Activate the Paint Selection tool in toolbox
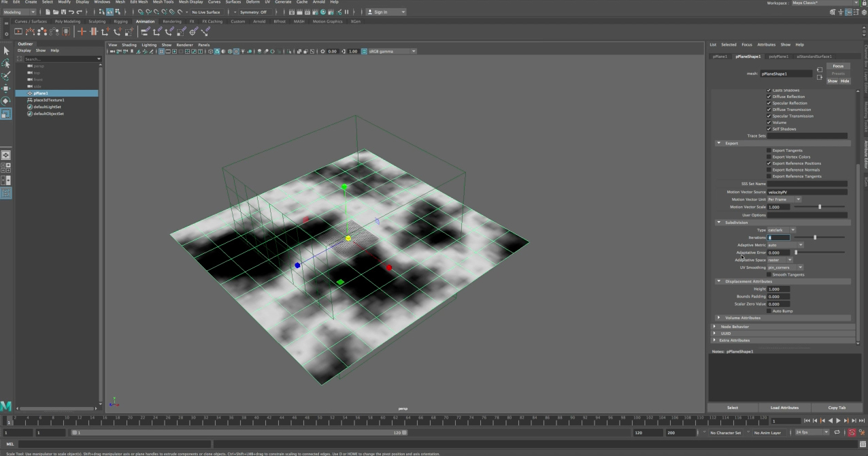 6,76
